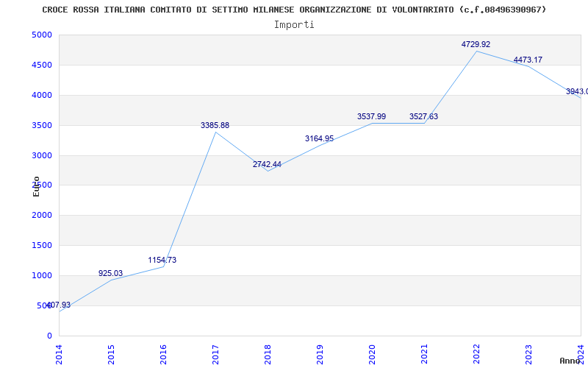
Task: Click the Anno x-axis title
Action: [570, 361]
